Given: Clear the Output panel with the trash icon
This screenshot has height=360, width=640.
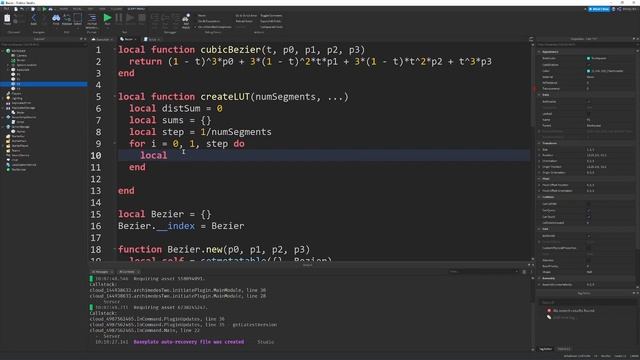Looking at the screenshot, I should coord(524,272).
